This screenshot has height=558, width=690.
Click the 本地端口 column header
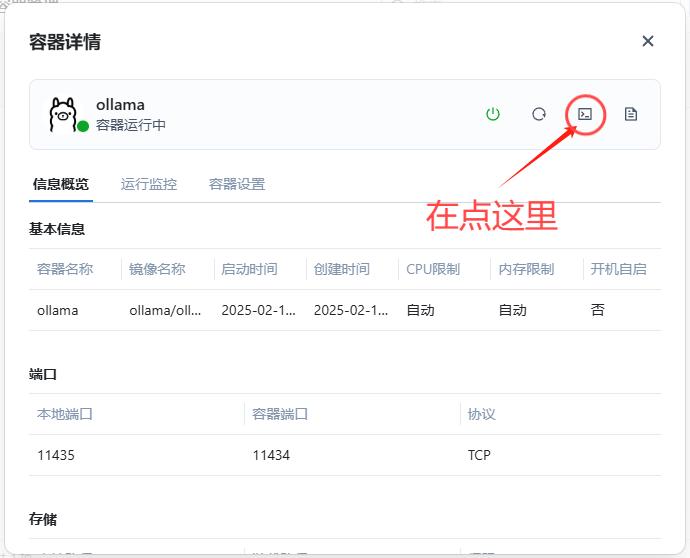[65, 414]
